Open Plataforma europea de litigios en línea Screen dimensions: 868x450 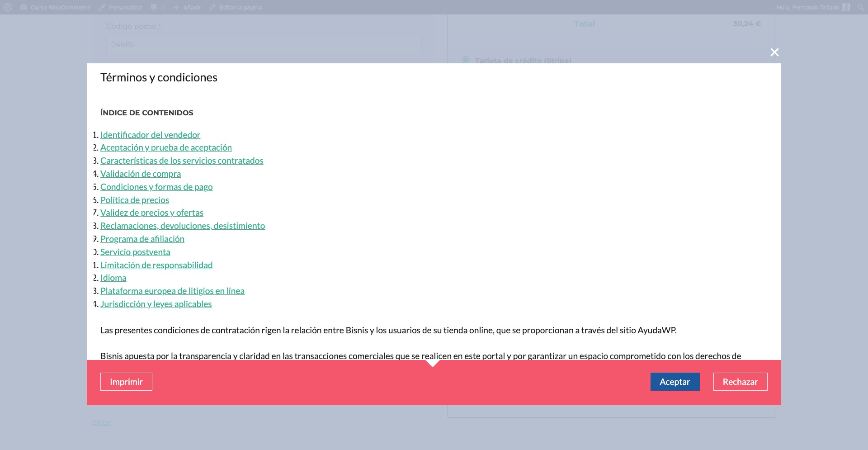click(x=172, y=291)
